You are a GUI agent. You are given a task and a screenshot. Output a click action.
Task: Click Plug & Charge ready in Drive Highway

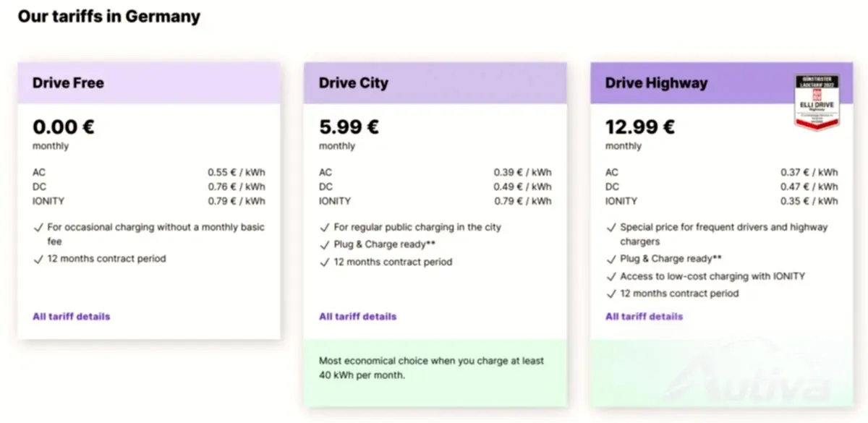(671, 259)
